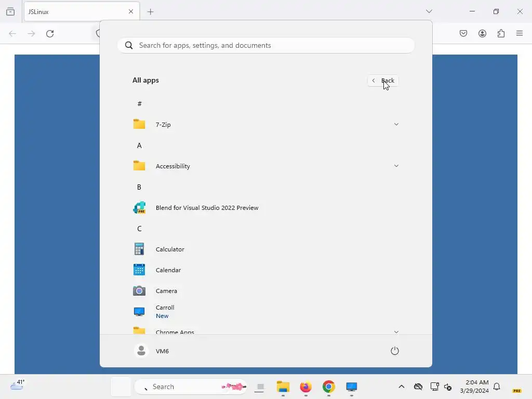Close the JSLinux tab
This screenshot has height=399, width=532.
(131, 11)
